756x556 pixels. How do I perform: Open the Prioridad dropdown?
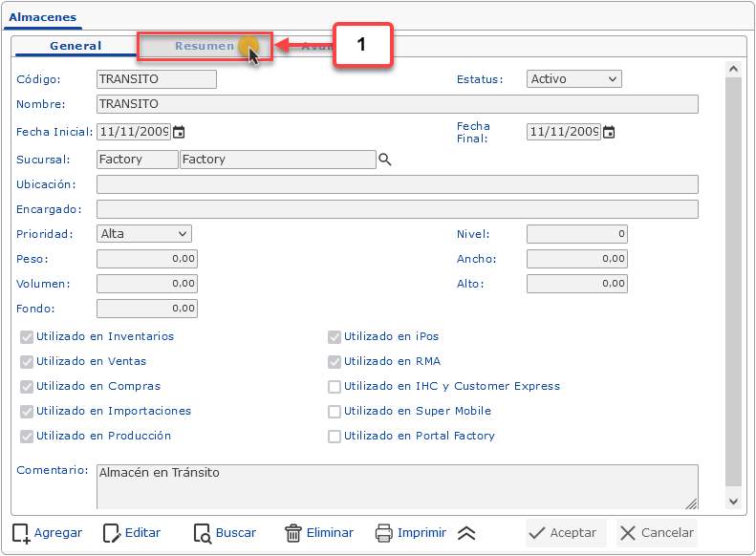tap(143, 234)
